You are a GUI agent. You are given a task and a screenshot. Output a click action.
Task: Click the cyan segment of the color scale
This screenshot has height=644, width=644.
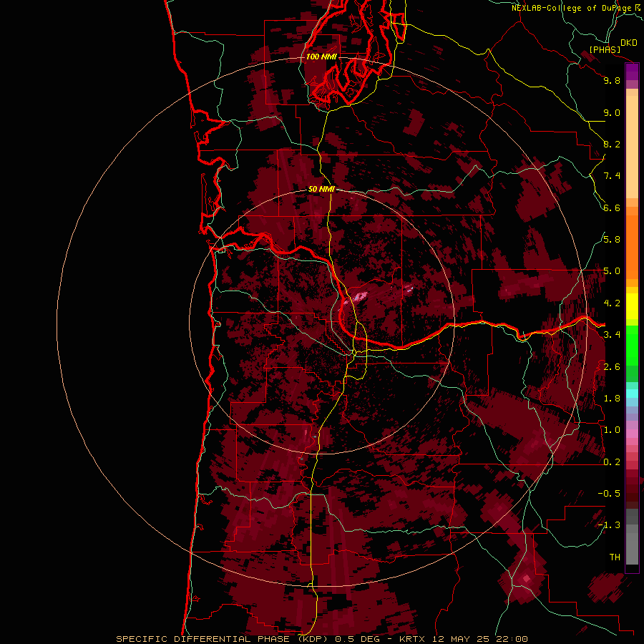632,394
